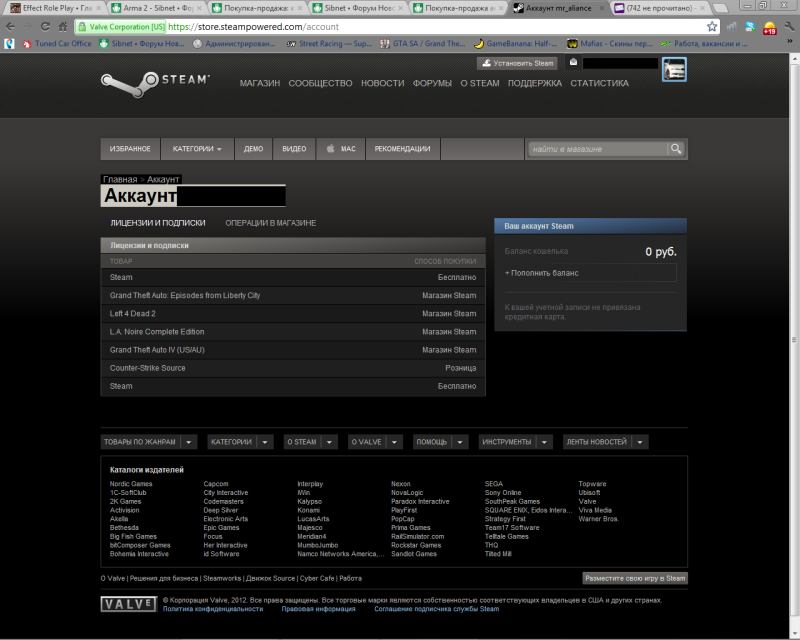Switch to Arma 2 - Sibnet tab
Screen dimensions: 800x640
click(x=157, y=8)
